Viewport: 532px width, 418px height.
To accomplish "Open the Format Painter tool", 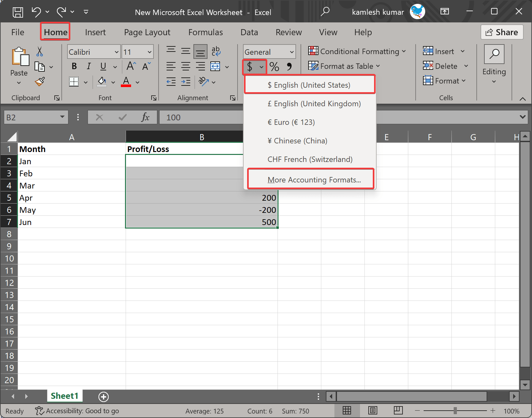I will pyautogui.click(x=39, y=82).
